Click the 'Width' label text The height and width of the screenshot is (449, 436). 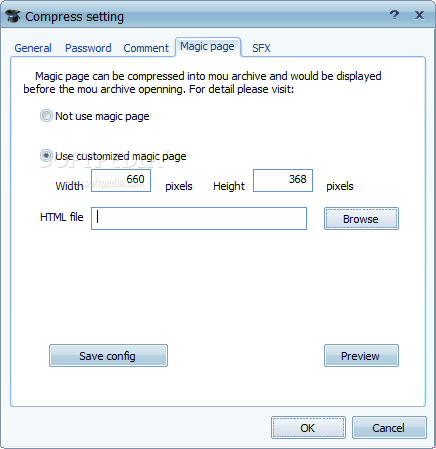(x=69, y=186)
